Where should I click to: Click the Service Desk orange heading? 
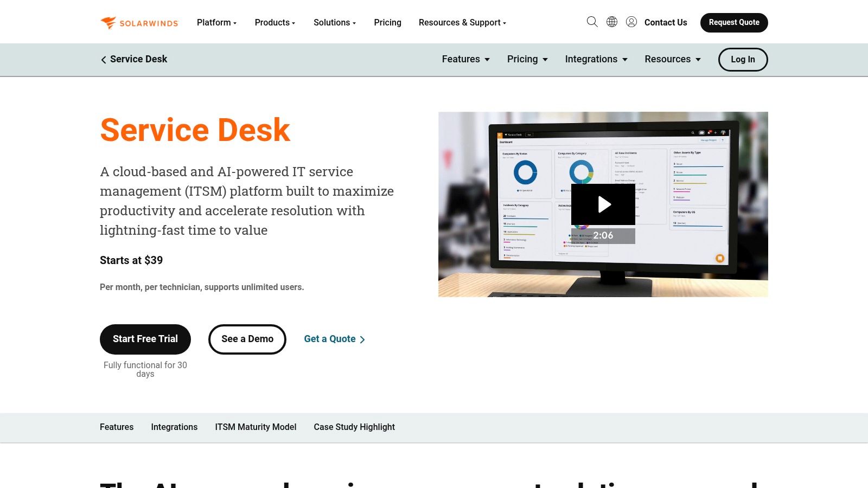(x=195, y=130)
